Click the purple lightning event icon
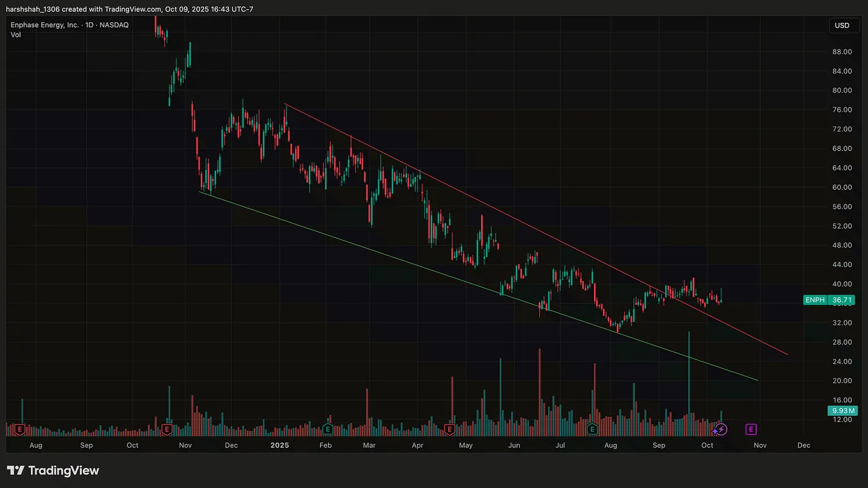This screenshot has height=488, width=868. pos(722,429)
